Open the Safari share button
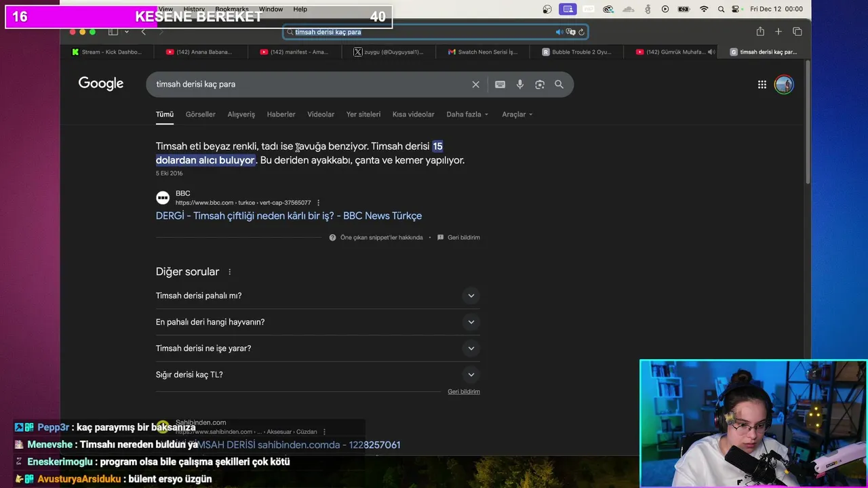This screenshot has height=488, width=868. 760,32
